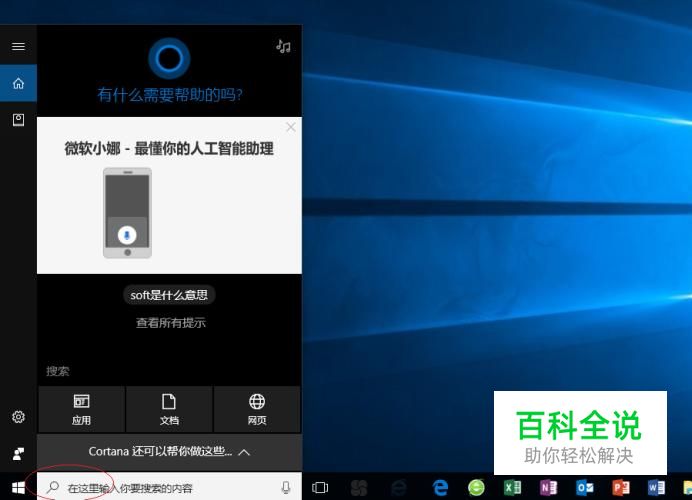
Task: Click the dimmed four-leaf taskbar icon
Action: point(359,487)
